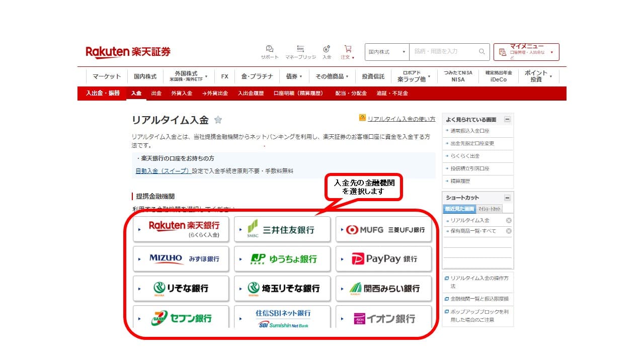Click the 入出金・振替 section label
644x362 pixels.
[x=103, y=93]
